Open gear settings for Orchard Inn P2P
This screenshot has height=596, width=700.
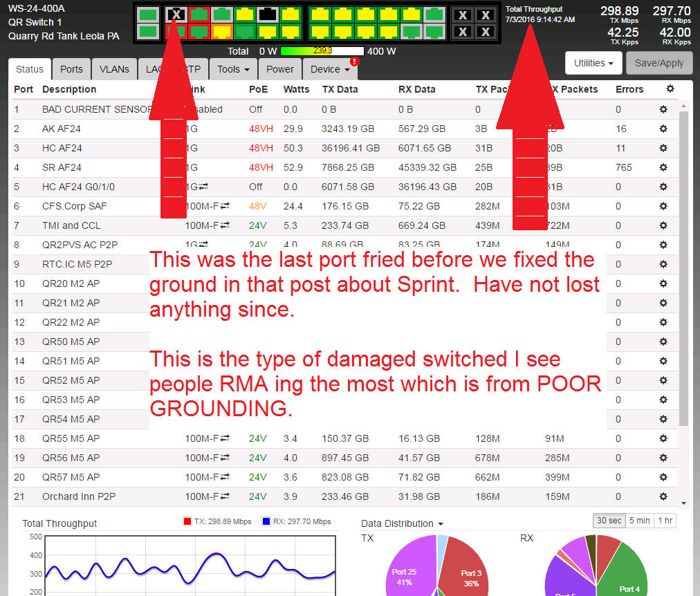(663, 496)
